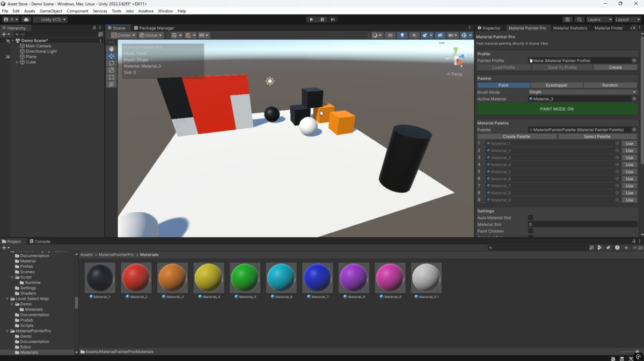
Task: Collapse MaterialPainterPro folder in Project tree
Action: [x=8, y=331]
